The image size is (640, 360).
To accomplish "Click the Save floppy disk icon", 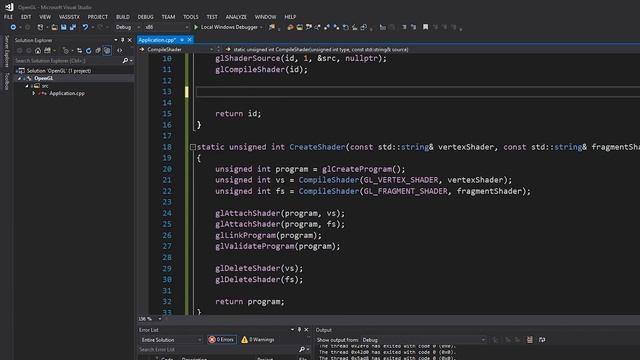I will pyautogui.click(x=64, y=27).
